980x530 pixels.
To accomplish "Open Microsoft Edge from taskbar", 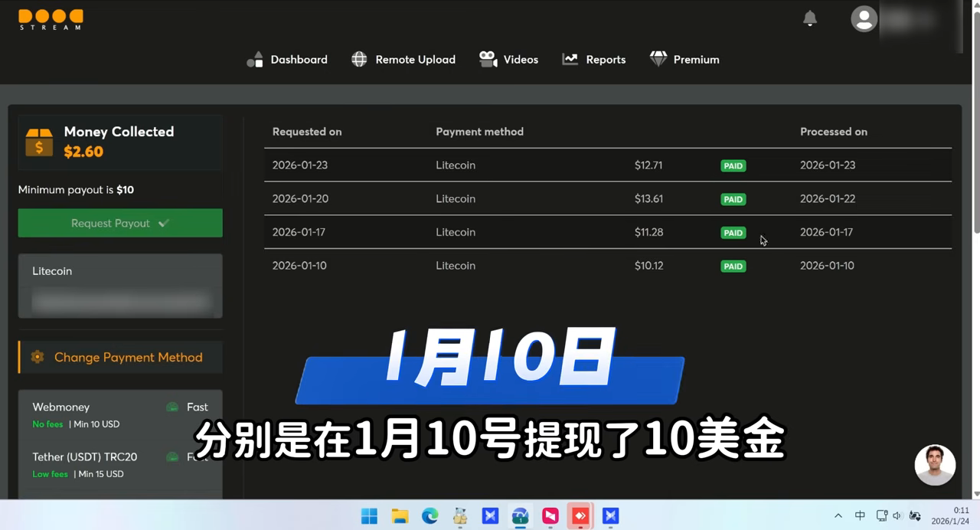I will click(430, 516).
